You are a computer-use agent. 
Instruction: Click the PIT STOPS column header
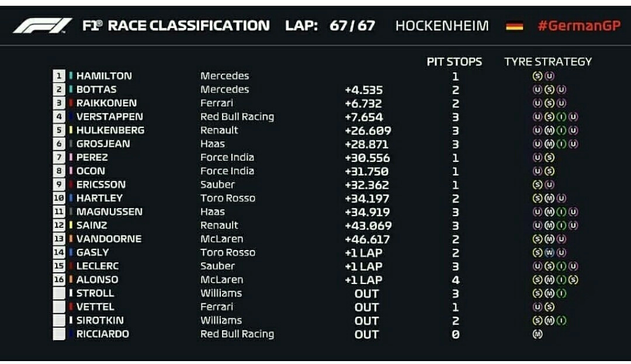(455, 61)
